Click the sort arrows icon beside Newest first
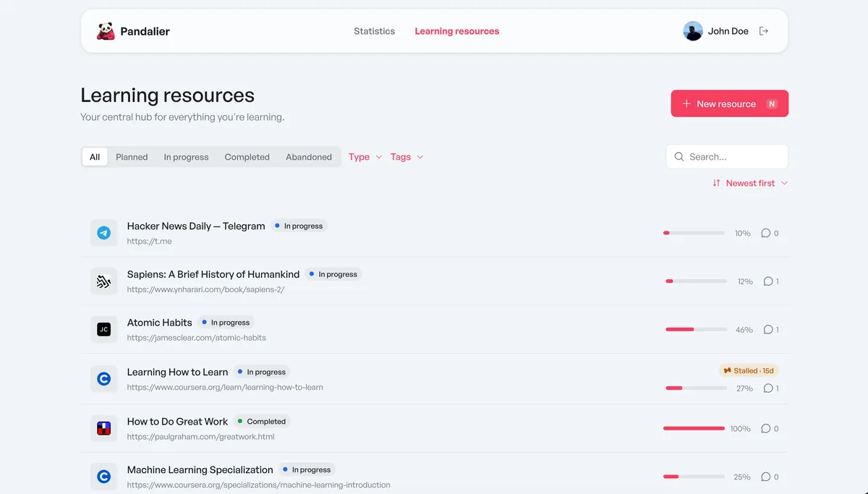Viewport: 868px width, 494px height. [716, 183]
